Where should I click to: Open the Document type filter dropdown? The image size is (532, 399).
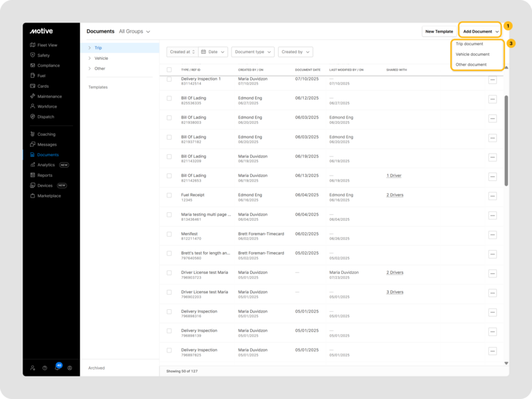(x=252, y=52)
